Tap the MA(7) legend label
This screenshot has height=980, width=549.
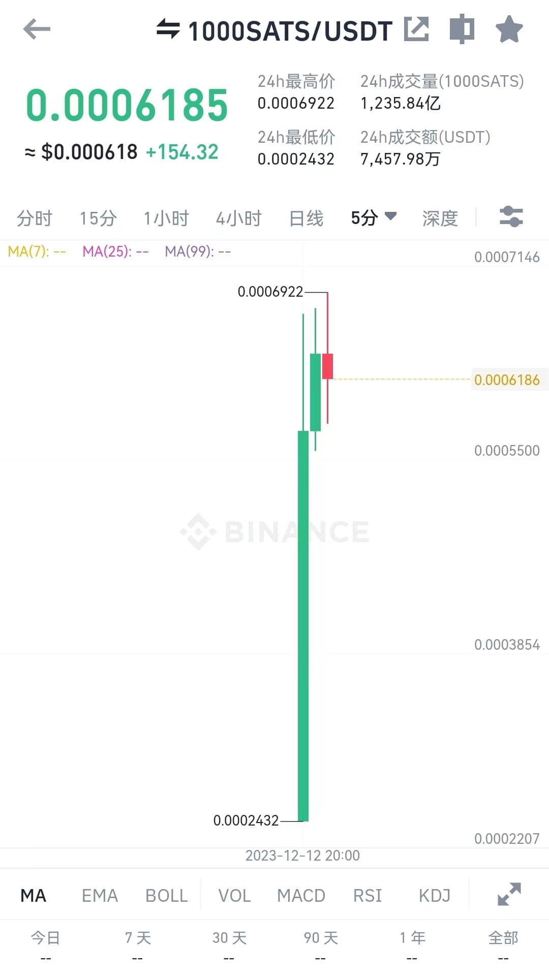[37, 251]
